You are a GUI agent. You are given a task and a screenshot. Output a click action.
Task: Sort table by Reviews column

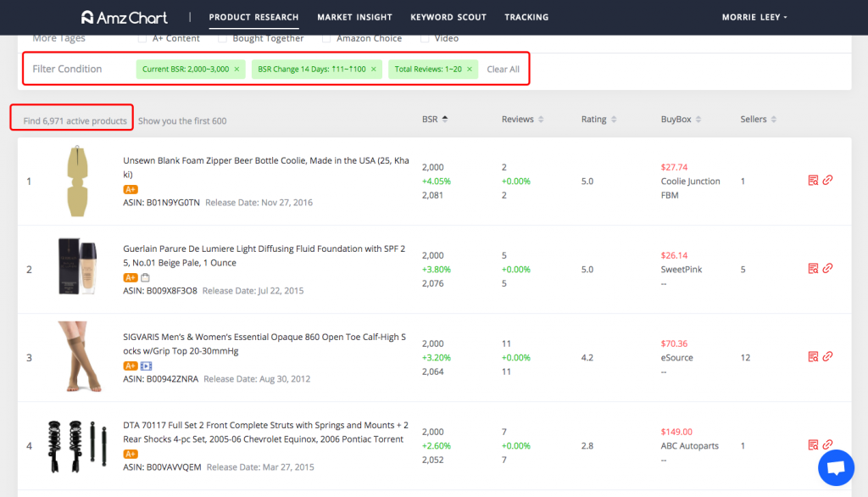[522, 119]
